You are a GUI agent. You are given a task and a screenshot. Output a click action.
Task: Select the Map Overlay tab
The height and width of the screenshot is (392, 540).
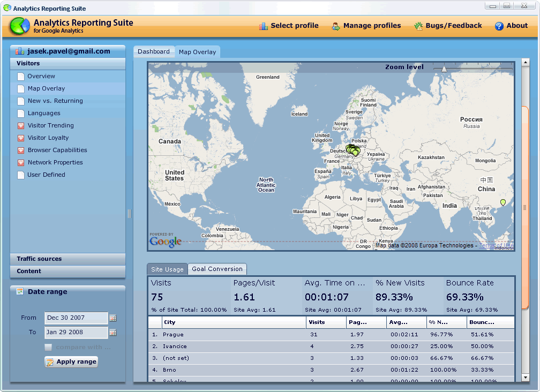(x=197, y=52)
